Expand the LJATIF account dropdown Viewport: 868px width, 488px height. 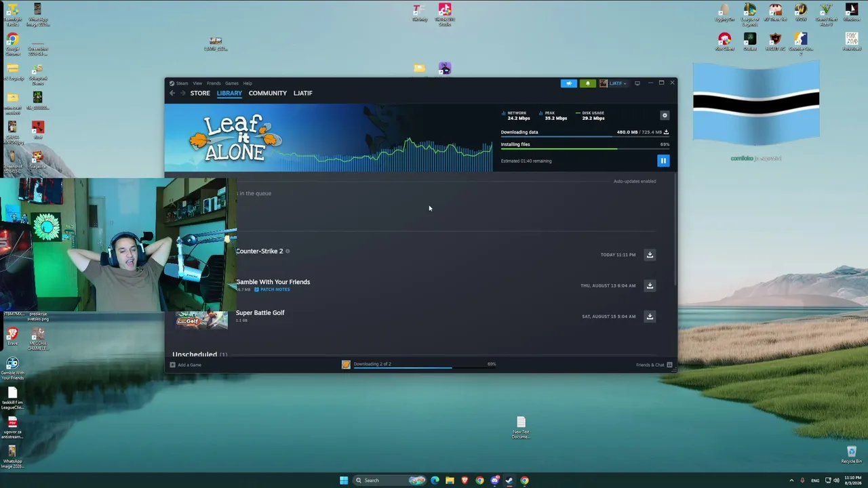click(613, 83)
